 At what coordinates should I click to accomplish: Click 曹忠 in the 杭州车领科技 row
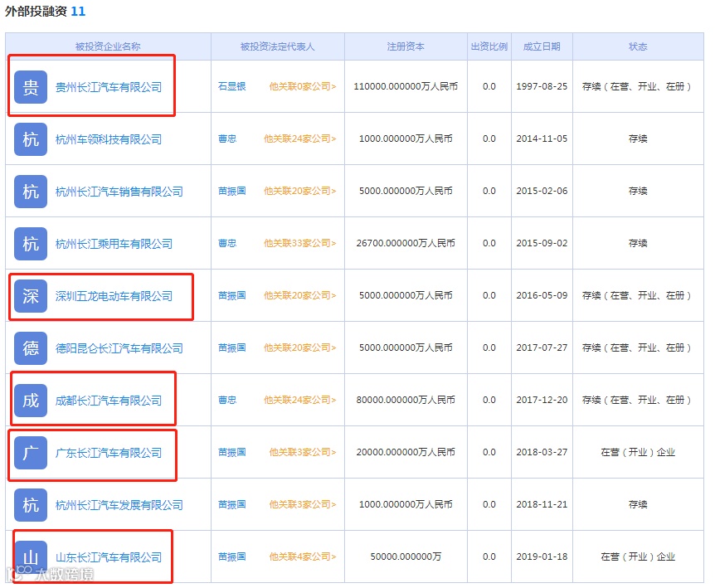coord(227,138)
